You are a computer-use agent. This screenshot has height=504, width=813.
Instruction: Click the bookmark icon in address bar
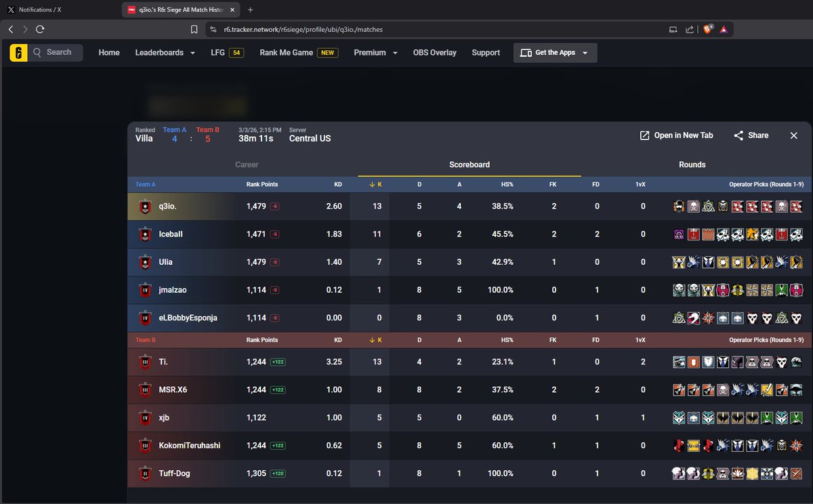point(194,29)
